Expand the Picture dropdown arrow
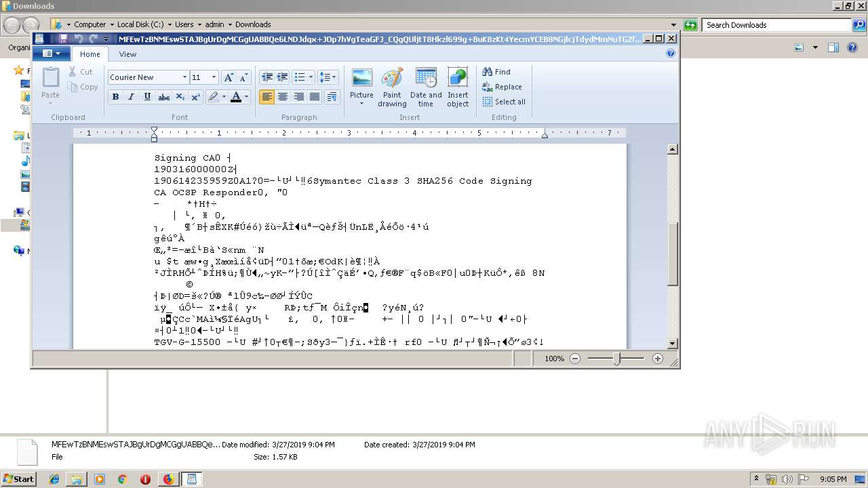 click(x=361, y=104)
